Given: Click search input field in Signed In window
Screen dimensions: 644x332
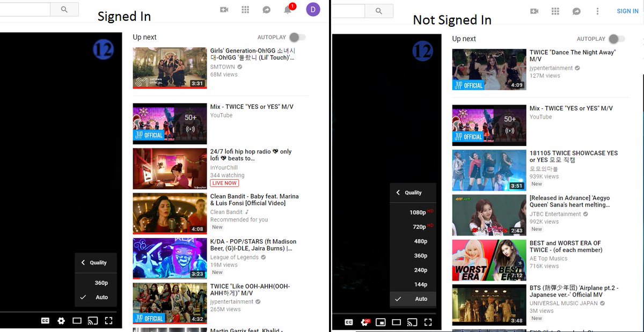Looking at the screenshot, I should 25,9.
